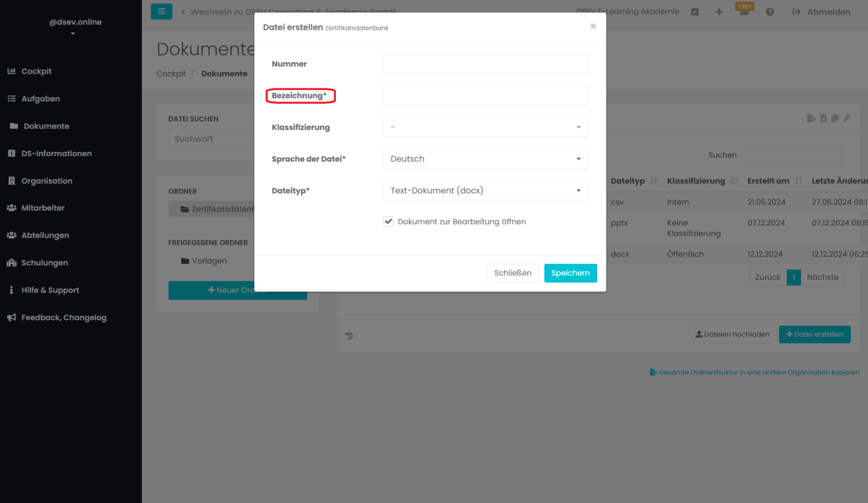
Task: Close the Datei erstellen dialog
Action: click(593, 26)
